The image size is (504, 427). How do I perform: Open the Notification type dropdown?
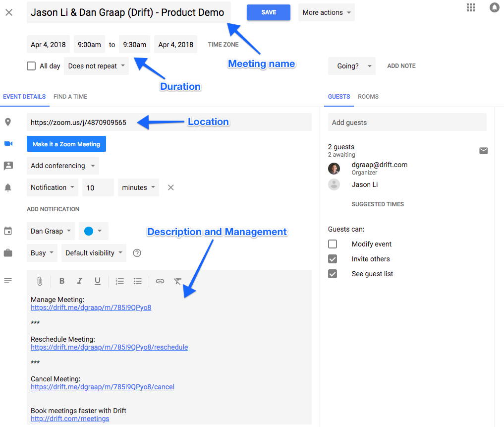point(53,187)
